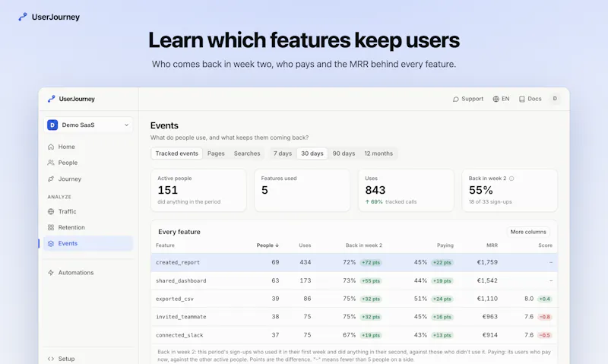Click the Setup code brackets icon

(x=51, y=359)
